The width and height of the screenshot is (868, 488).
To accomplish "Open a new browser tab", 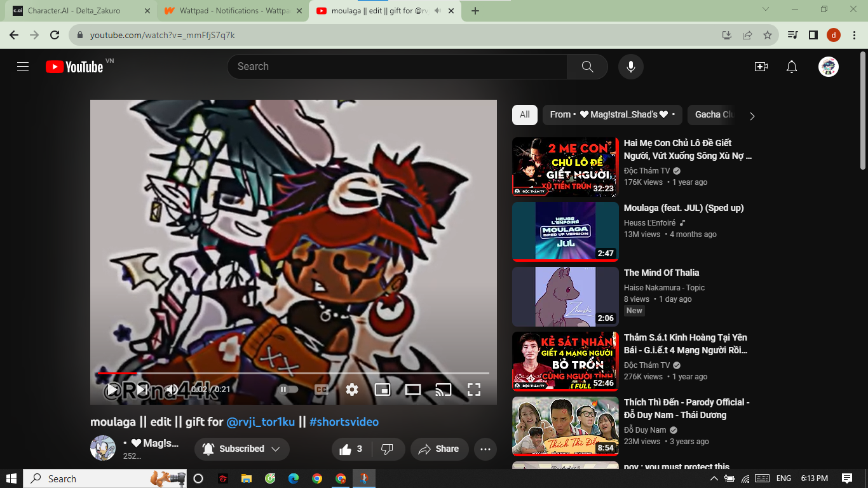I will point(475,11).
